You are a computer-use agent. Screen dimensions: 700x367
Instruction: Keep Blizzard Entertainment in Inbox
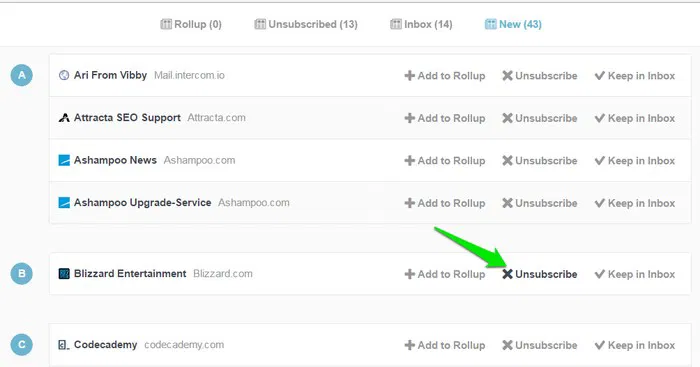pos(635,274)
